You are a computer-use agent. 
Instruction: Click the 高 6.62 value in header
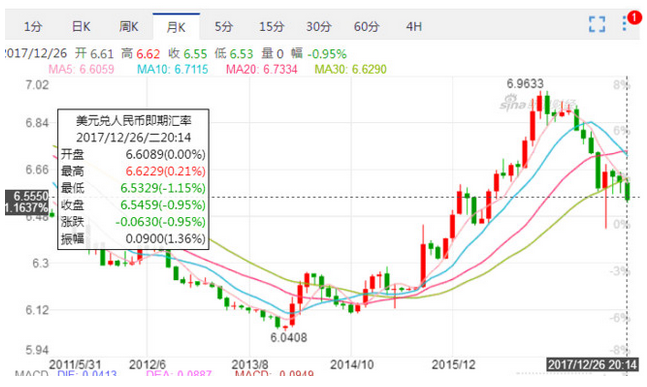140,54
